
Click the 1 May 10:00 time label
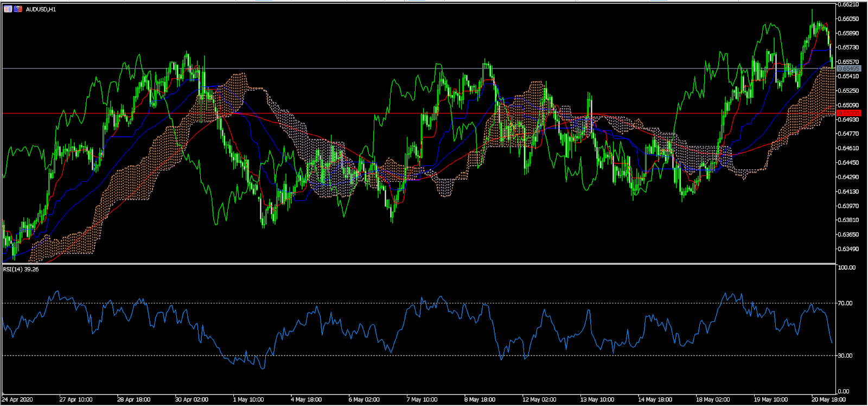[x=248, y=399]
